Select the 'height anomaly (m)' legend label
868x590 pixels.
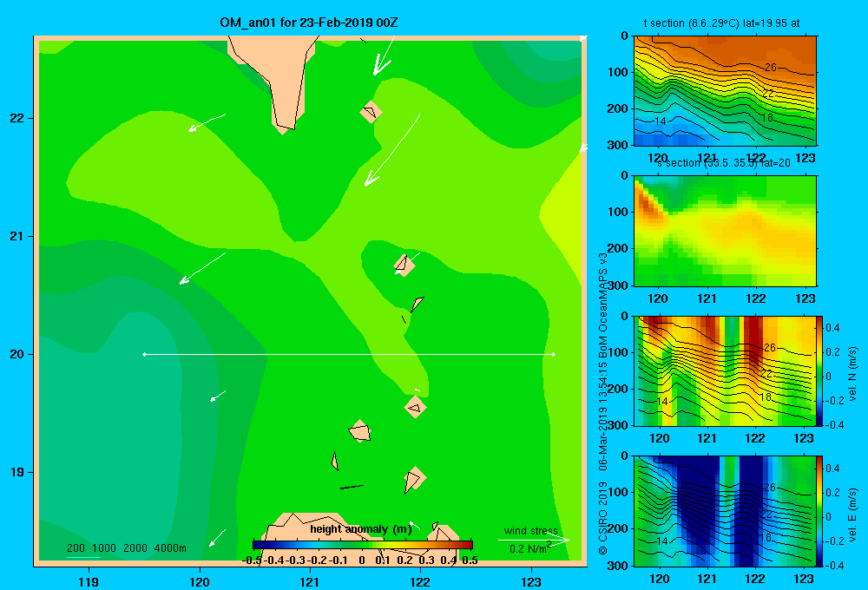[361, 529]
